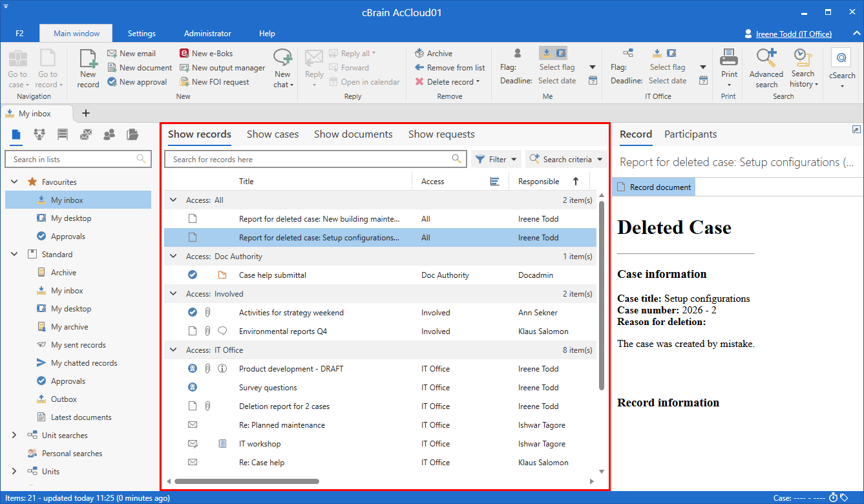The image size is (864, 504).
Task: Click info icon on Product development - DRAFT
Action: (x=222, y=368)
